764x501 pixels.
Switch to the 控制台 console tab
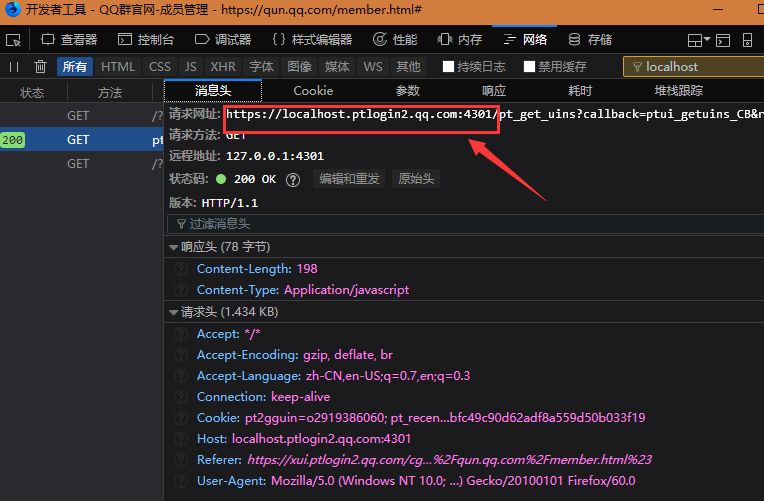[146, 39]
